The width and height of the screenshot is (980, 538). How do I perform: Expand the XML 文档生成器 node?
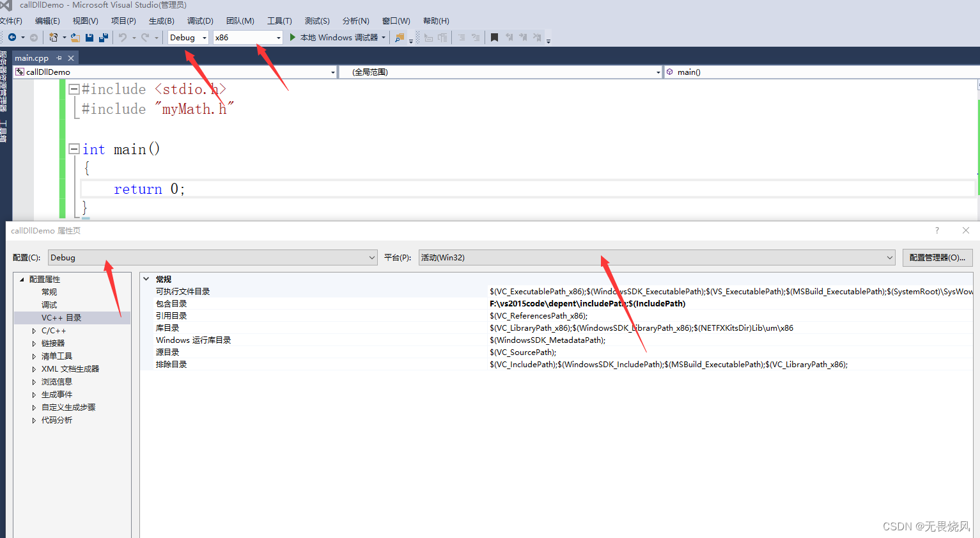pos(34,369)
